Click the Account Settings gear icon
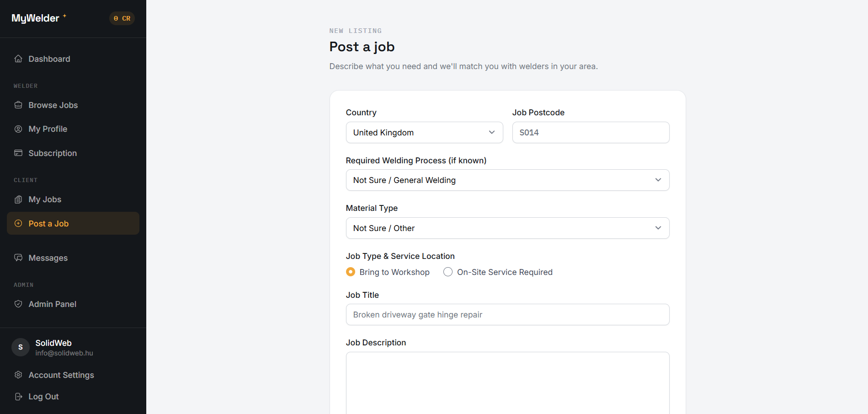This screenshot has height=414, width=868. 18,375
